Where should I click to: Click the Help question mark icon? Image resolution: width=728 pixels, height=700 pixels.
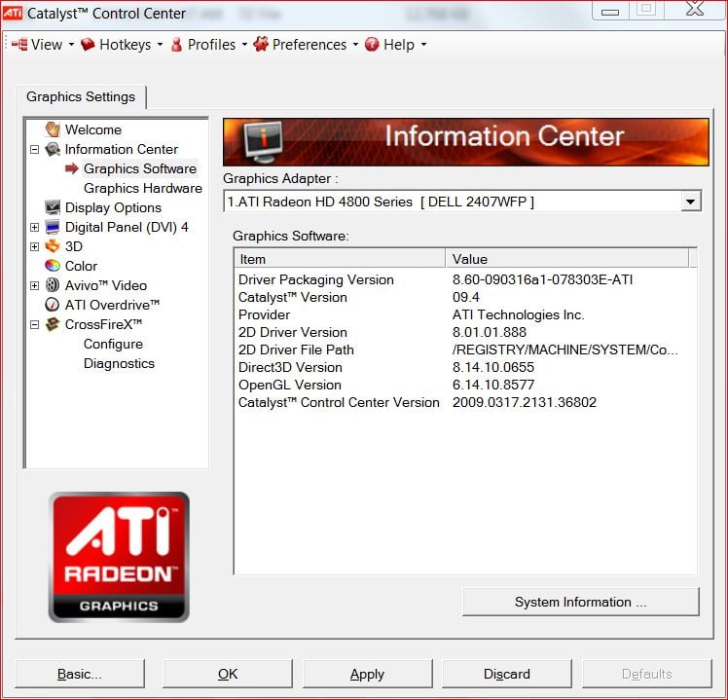click(x=372, y=45)
